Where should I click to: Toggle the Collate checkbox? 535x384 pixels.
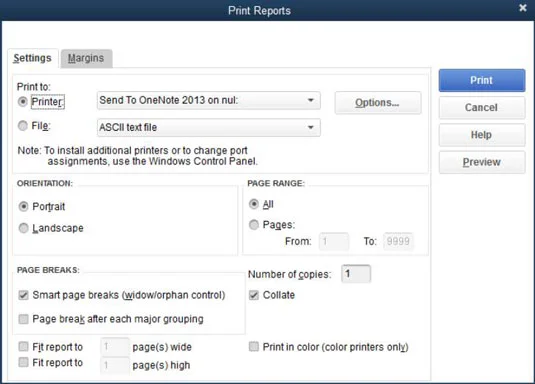254,295
